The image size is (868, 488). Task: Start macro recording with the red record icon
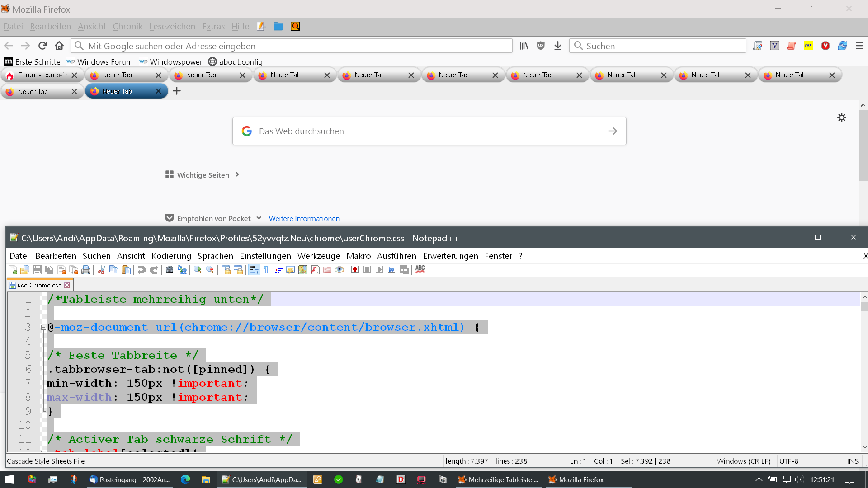[355, 270]
